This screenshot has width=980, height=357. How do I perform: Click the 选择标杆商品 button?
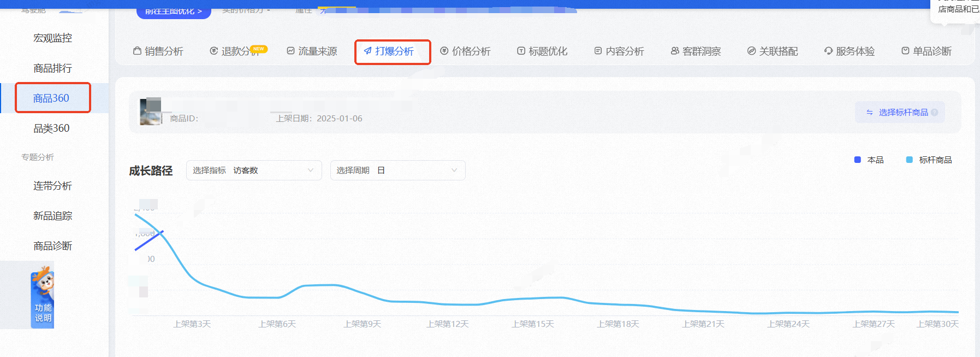900,112
